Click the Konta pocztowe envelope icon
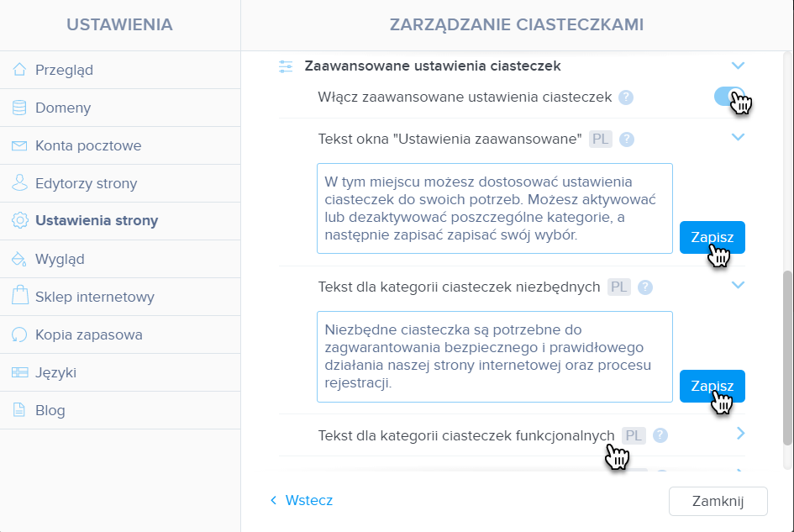 coord(19,146)
